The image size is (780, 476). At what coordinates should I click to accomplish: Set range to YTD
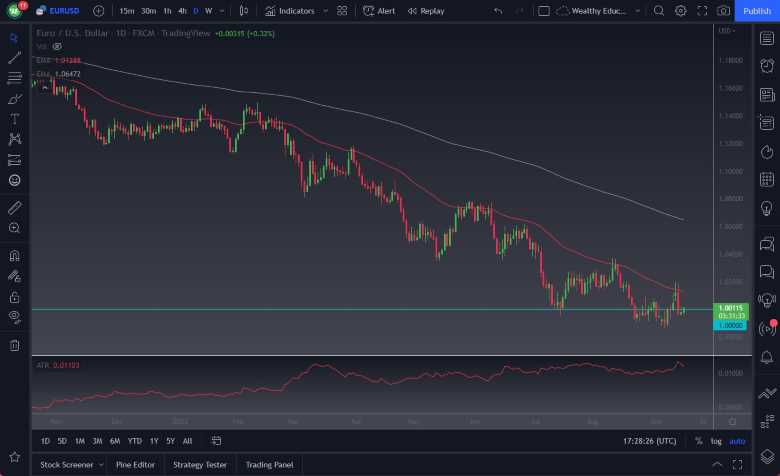click(x=135, y=441)
